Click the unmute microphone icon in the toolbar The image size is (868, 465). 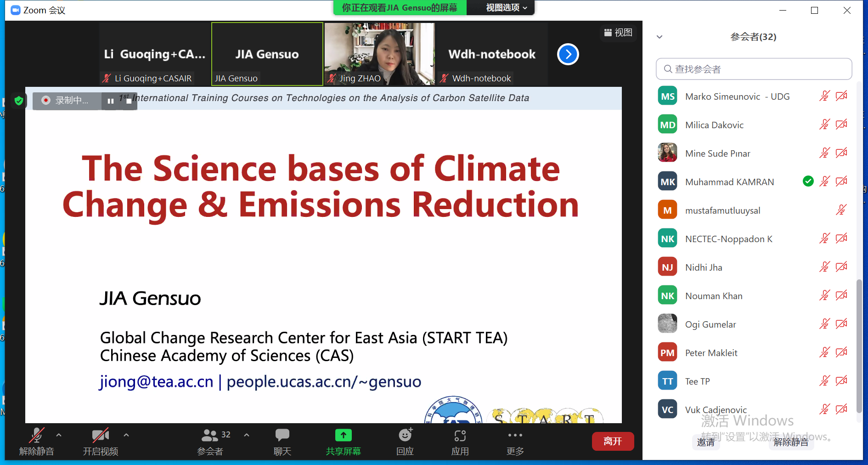pos(36,435)
